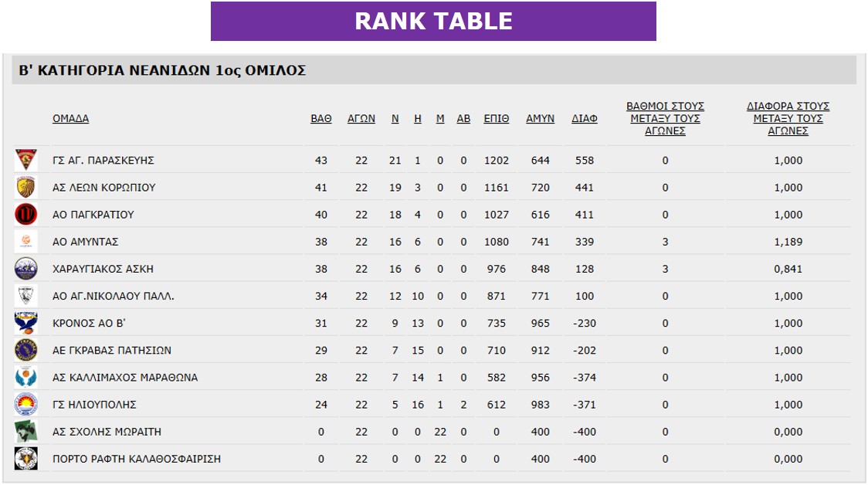Click the ΠΟΡΤΟ ΡΑΦΤΗ ΚΑΛΑΘΟΣΦΑΙΡΙΣΗ logo
This screenshot has height=485, width=868.
coord(26,459)
